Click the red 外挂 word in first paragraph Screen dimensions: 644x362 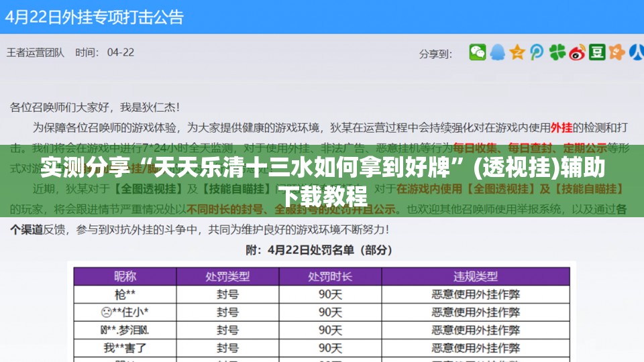[561, 127]
